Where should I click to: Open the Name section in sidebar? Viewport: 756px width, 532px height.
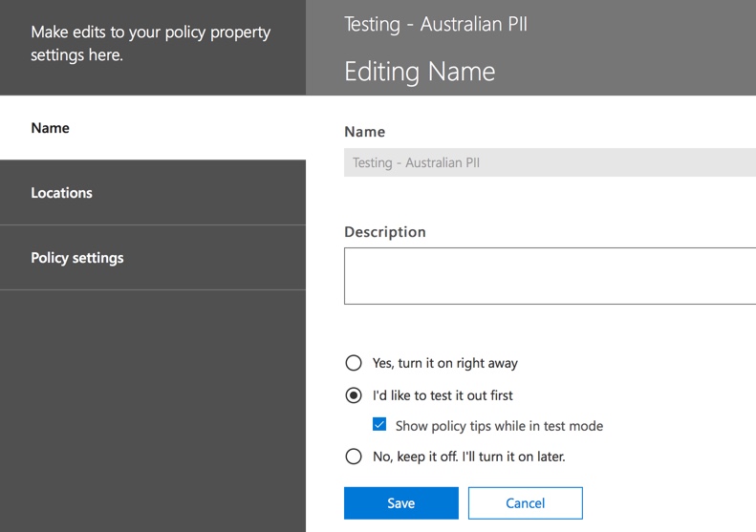pos(51,128)
